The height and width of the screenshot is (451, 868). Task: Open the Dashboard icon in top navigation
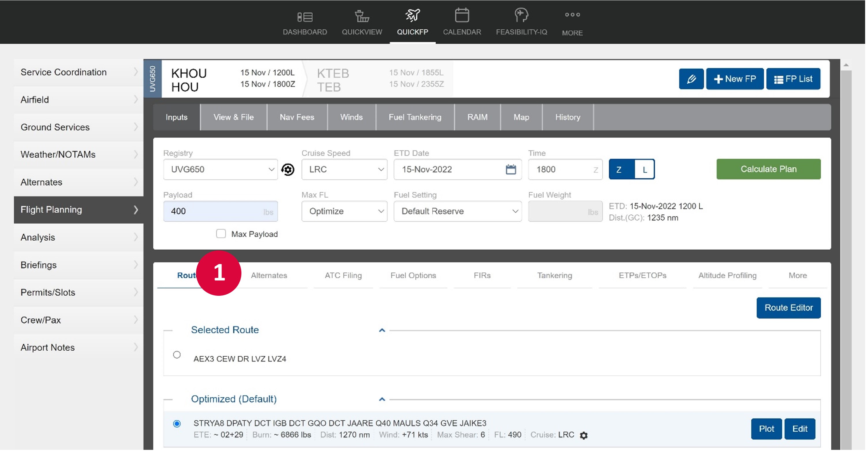[x=305, y=17]
